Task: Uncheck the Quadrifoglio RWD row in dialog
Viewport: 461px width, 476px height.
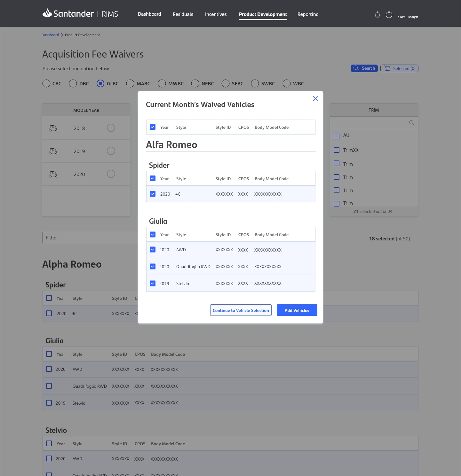Action: (153, 266)
